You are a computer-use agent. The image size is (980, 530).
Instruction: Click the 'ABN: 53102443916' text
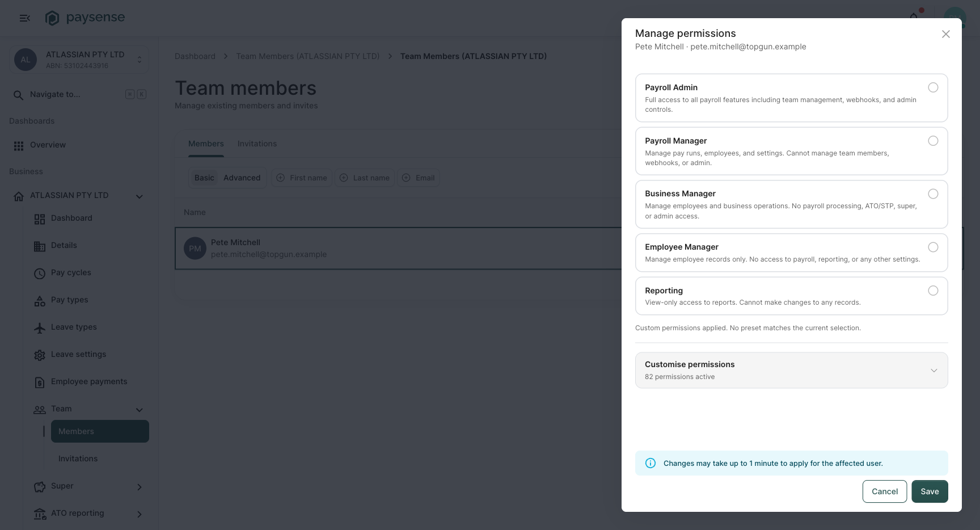[x=77, y=66]
